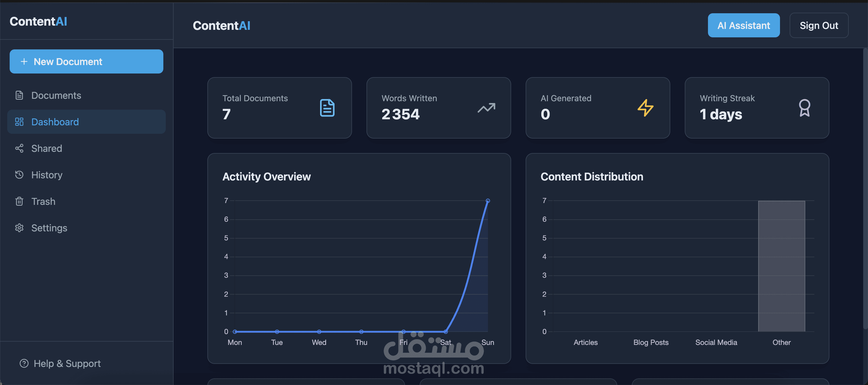The image size is (868, 385).
Task: Click the Sat data point on activity chart
Action: pos(445,332)
